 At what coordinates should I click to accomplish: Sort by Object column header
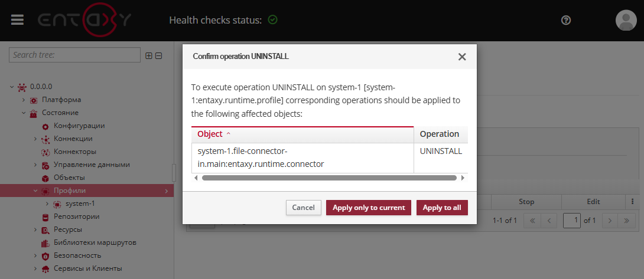303,134
